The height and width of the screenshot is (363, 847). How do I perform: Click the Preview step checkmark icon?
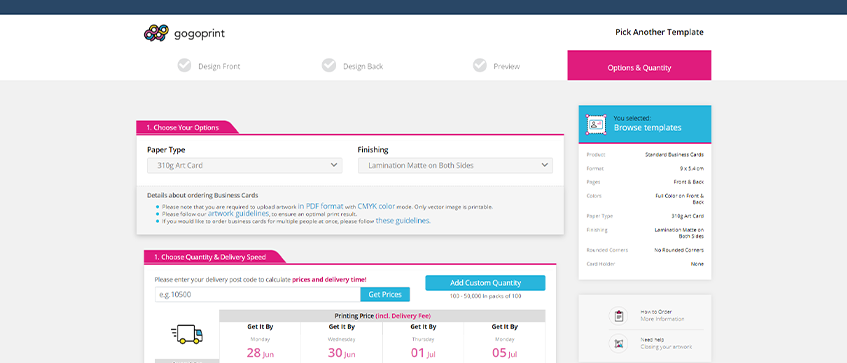(480, 65)
